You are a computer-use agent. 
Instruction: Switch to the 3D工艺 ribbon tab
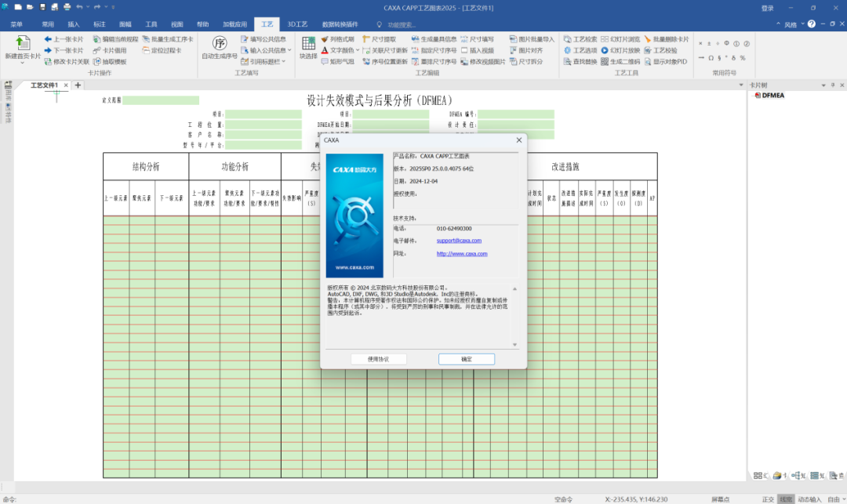[297, 24]
